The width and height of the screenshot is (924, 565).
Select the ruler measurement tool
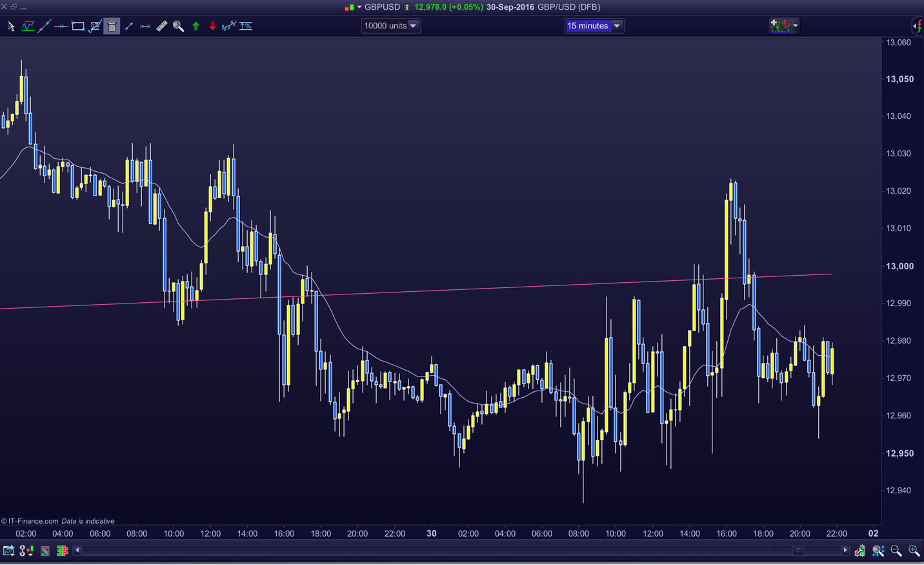pyautogui.click(x=162, y=26)
